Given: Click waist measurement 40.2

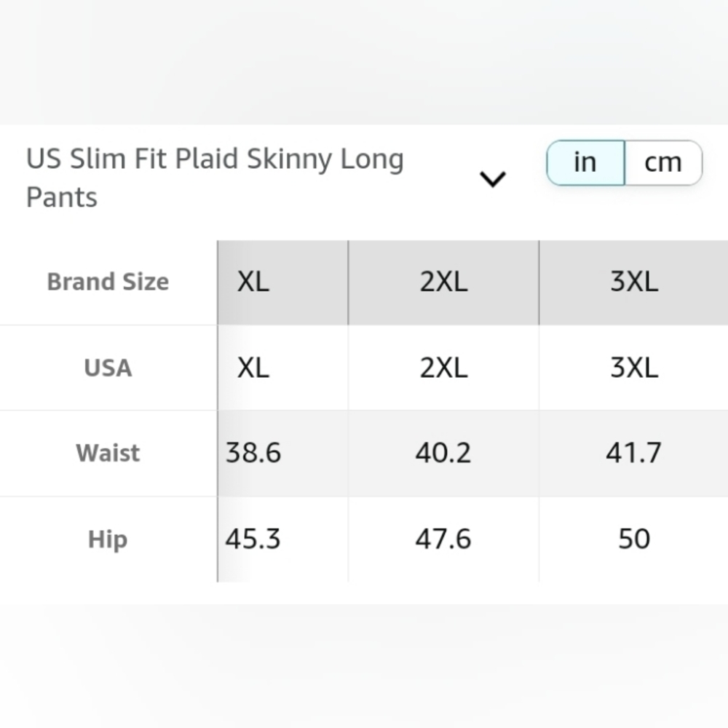Looking at the screenshot, I should 443,453.
